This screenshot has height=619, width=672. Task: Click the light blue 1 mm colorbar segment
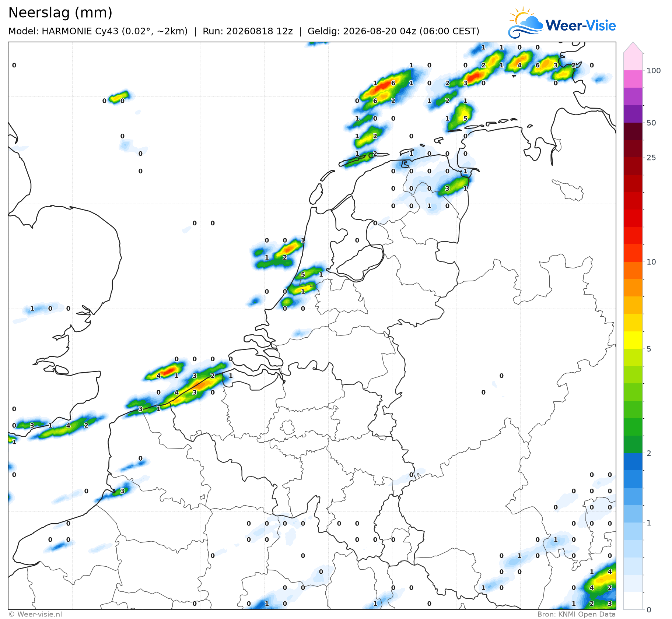(633, 531)
